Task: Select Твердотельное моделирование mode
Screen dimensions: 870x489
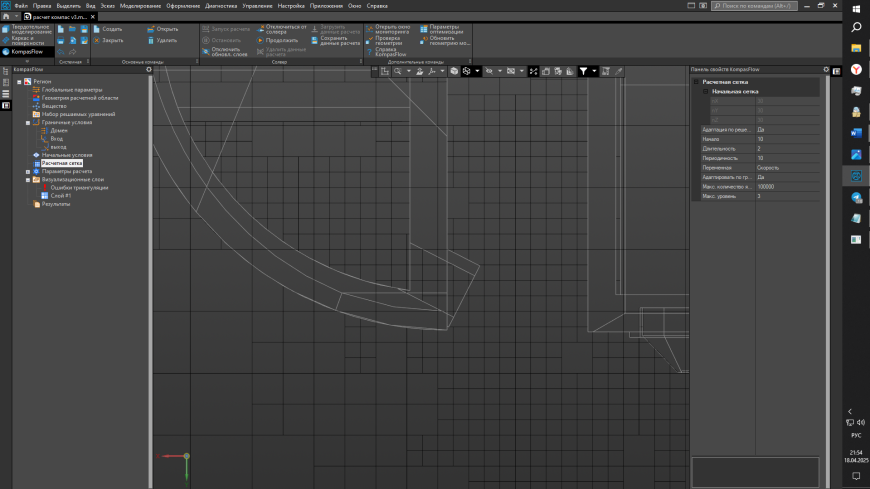Action: 5,29
